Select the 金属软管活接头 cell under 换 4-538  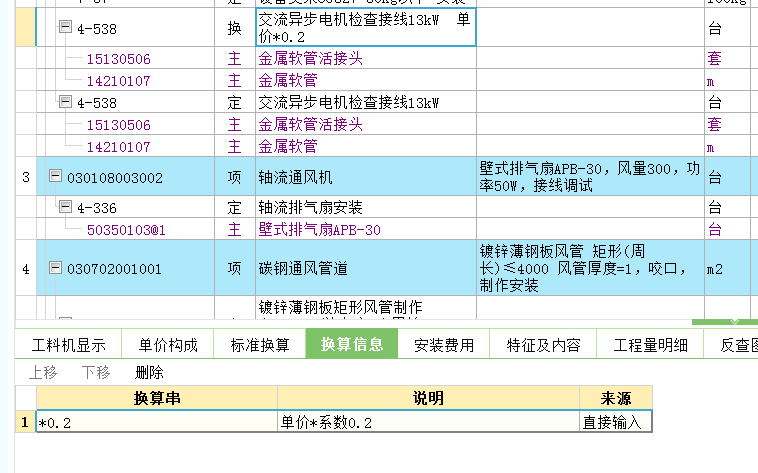tap(365, 59)
